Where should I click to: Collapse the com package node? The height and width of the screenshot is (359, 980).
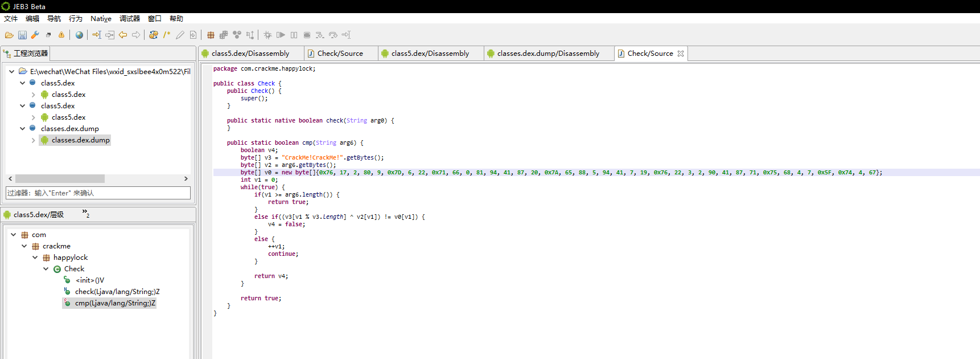pyautogui.click(x=13, y=235)
